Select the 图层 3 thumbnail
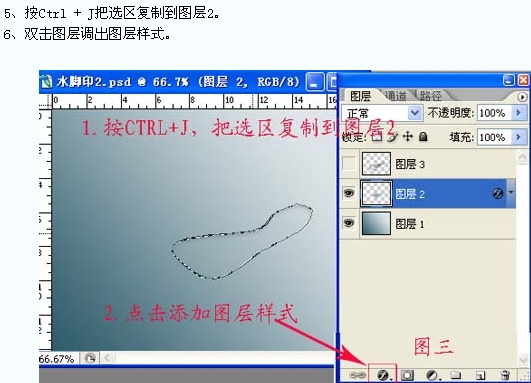 click(376, 164)
